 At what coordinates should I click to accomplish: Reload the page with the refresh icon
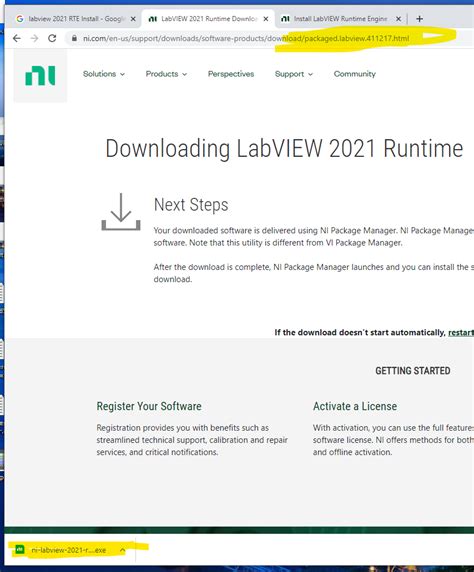[52, 38]
